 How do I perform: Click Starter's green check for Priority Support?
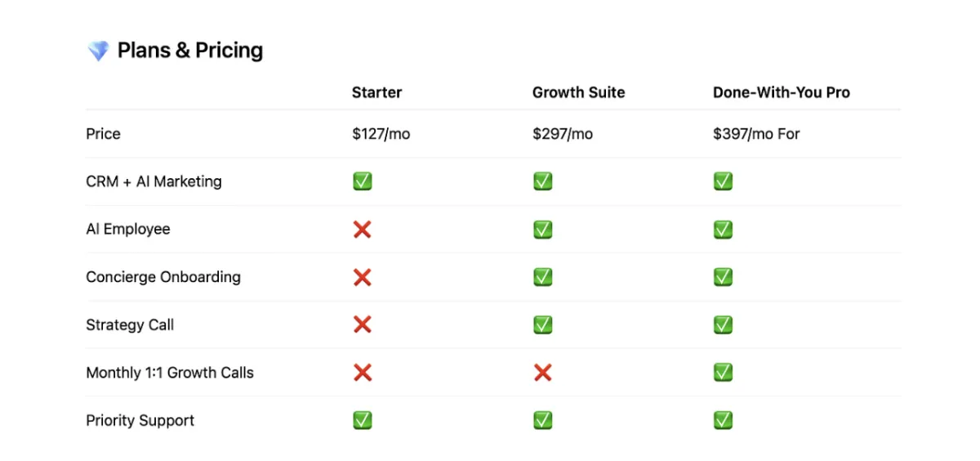click(x=362, y=421)
